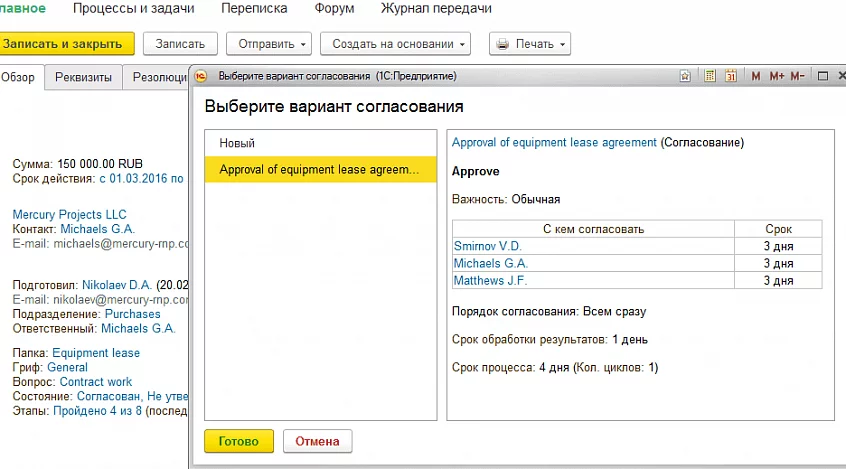Open the Equipment lease folder link
The height and width of the screenshot is (469, 846).
[96, 353]
